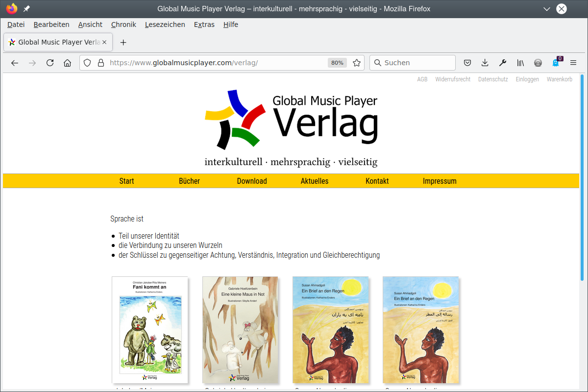This screenshot has width=588, height=392.
Task: Open Impressum in the navigation bar
Action: tap(440, 181)
